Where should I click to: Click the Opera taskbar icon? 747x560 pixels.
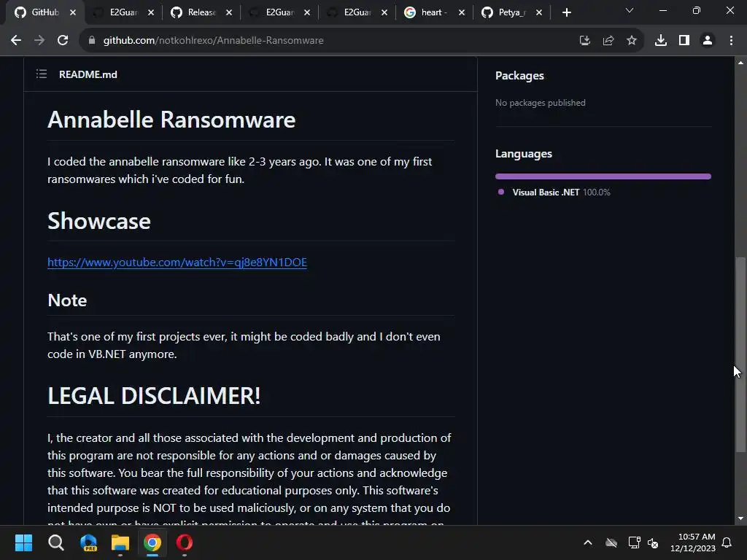pos(185,542)
